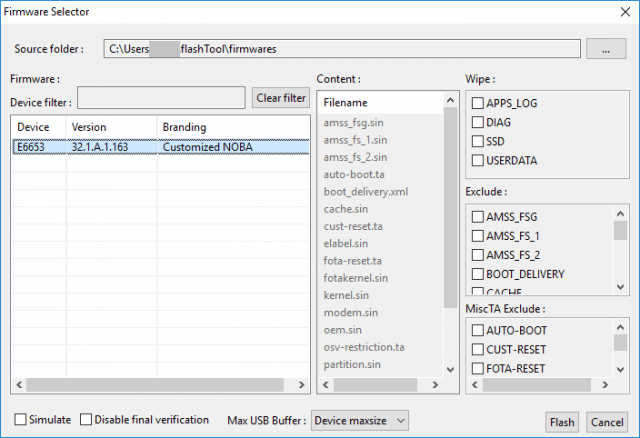Click the Content list scroll down arrow
The height and width of the screenshot is (438, 640).
click(x=450, y=369)
